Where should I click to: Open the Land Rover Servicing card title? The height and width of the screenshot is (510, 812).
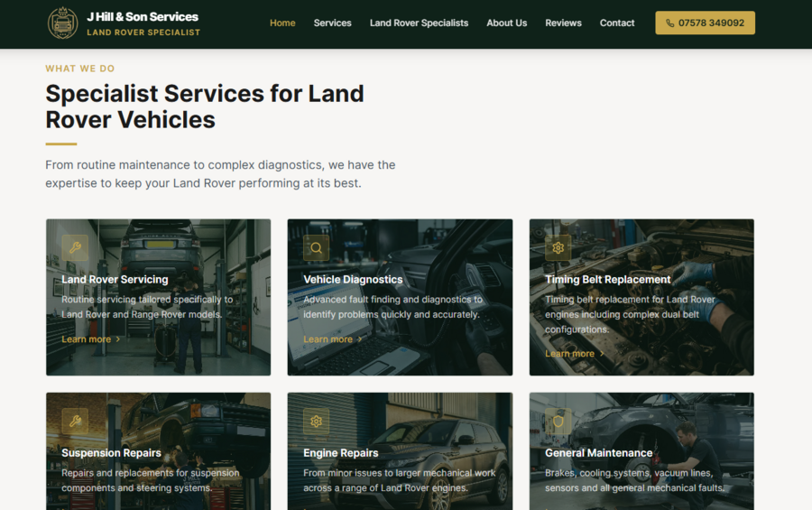point(115,279)
